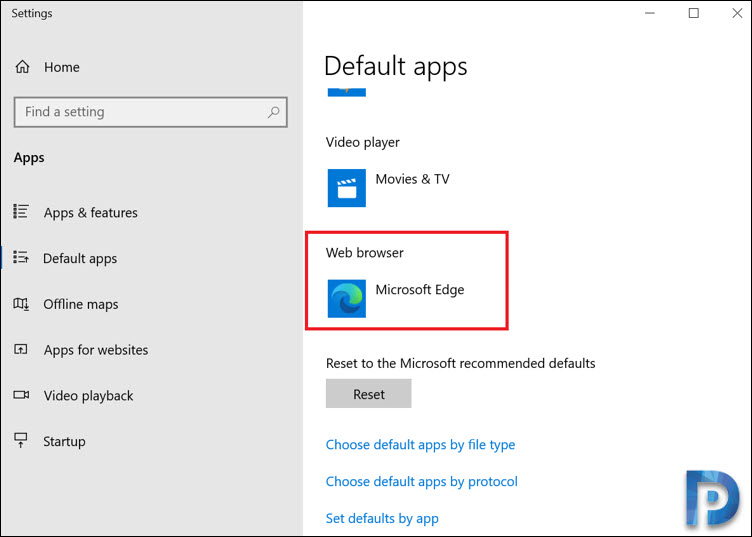Select the Default apps page
The image size is (752, 537).
80,258
